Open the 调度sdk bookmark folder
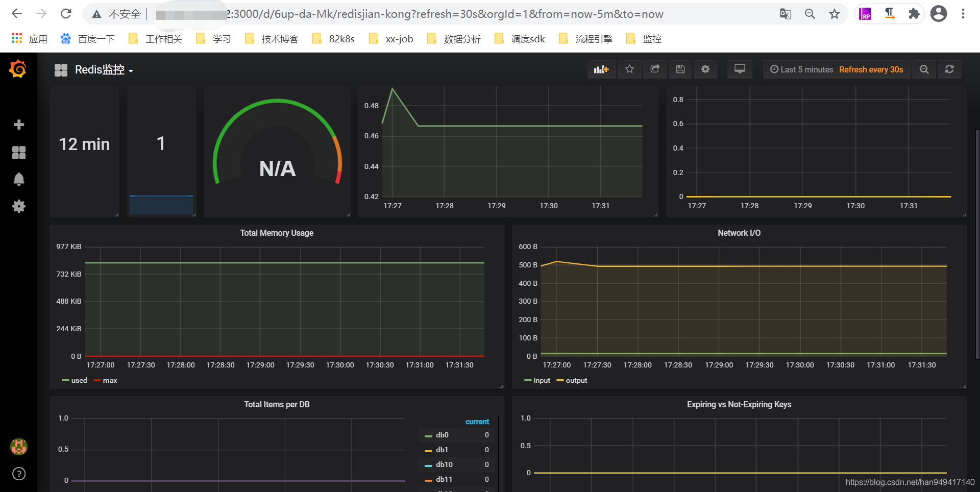This screenshot has width=980, height=492. tap(520, 39)
